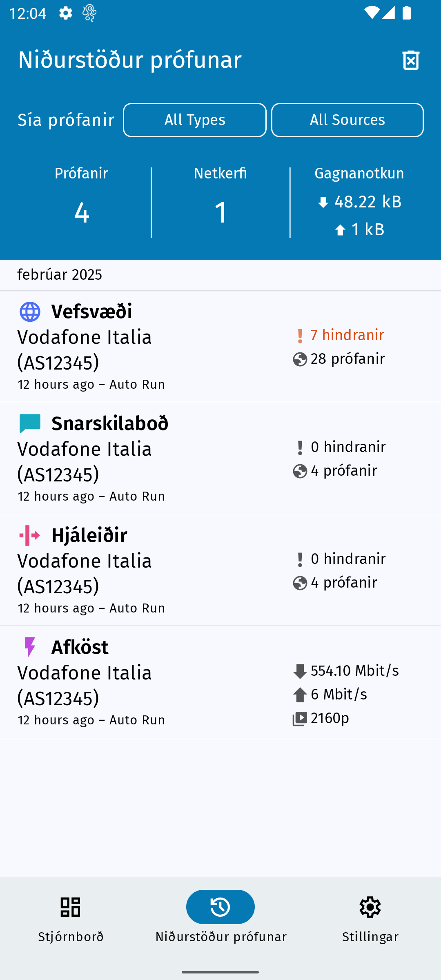Tap the Gagnanotkun data usage summary

[x=359, y=202]
